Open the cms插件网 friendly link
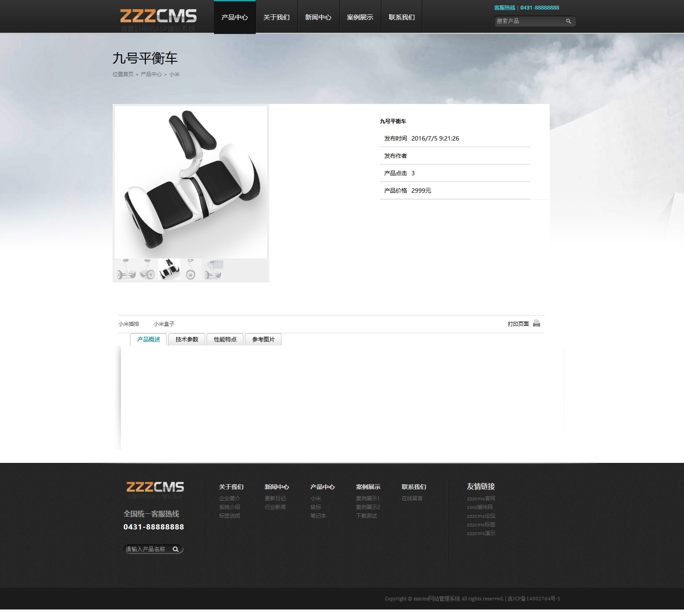 [x=480, y=507]
